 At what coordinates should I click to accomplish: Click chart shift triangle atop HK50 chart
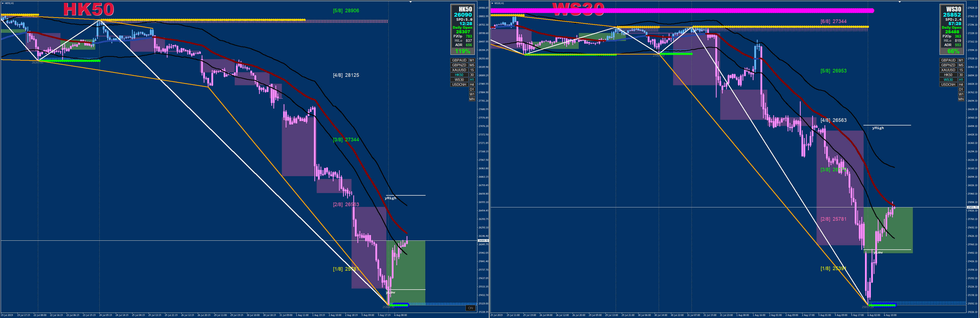pos(410,2)
